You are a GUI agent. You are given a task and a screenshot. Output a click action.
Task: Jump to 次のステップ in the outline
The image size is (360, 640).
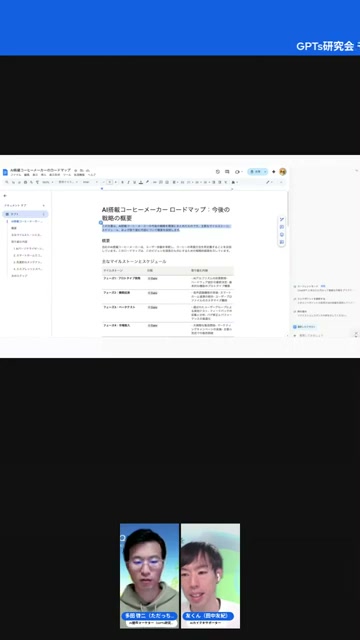click(19, 276)
